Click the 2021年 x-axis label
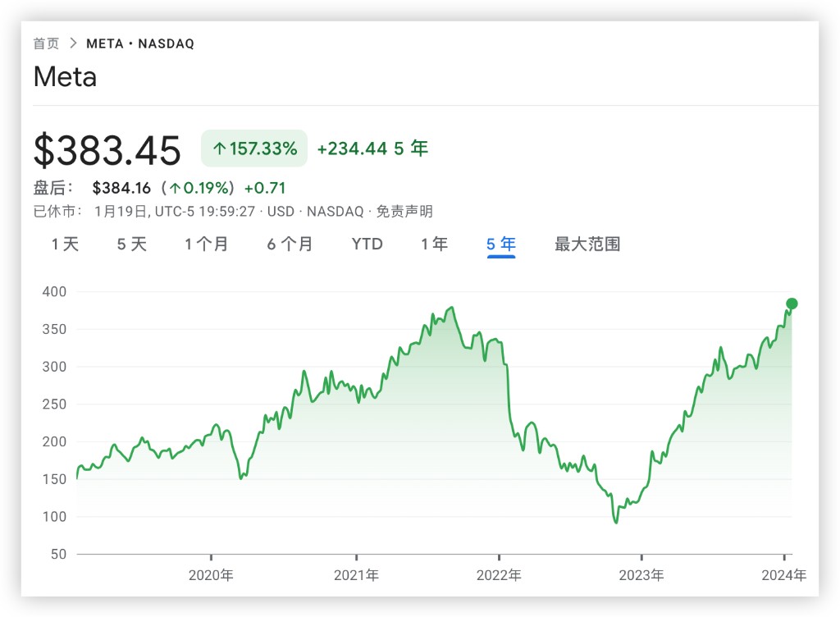This screenshot has height=617, width=840. coord(356,575)
